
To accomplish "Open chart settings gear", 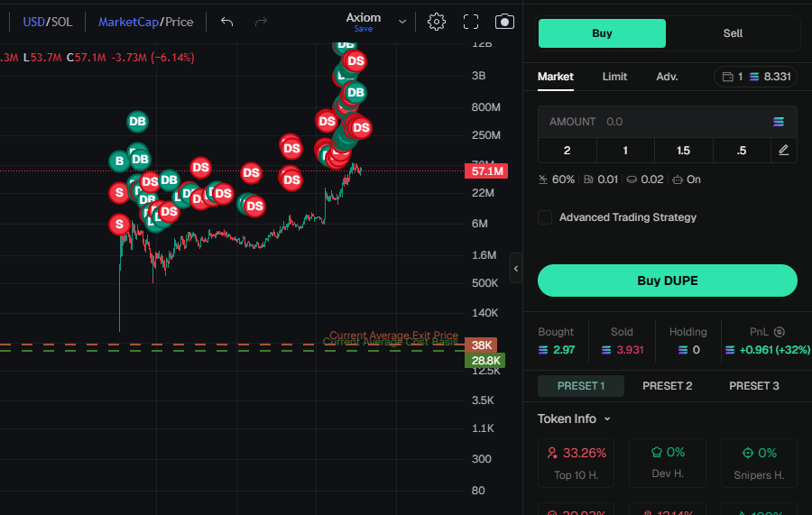I will click(436, 22).
